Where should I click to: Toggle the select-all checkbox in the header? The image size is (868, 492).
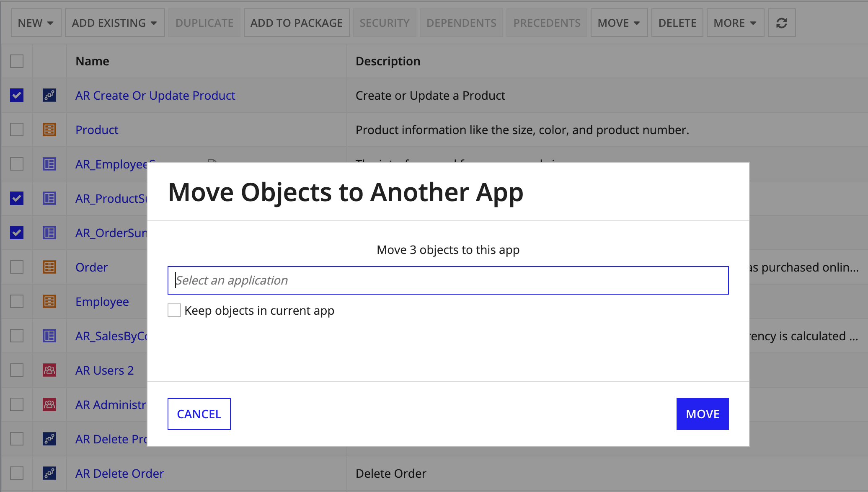(17, 61)
